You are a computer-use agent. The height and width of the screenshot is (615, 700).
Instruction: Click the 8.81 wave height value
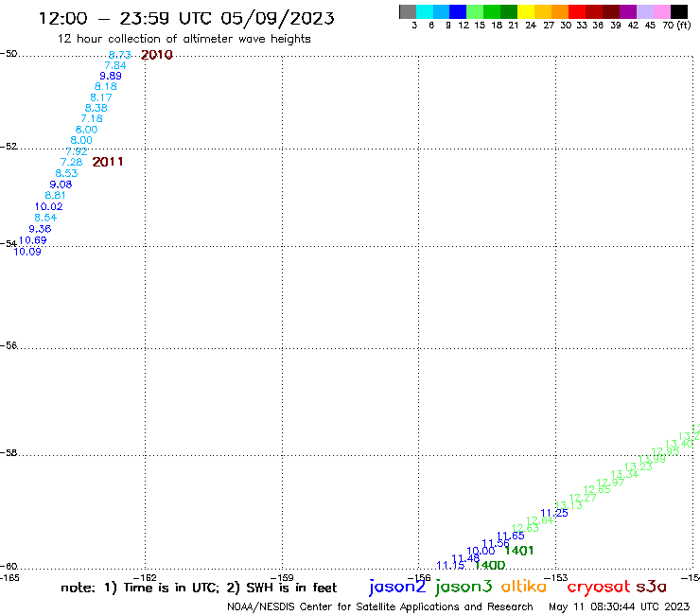[x=55, y=195]
